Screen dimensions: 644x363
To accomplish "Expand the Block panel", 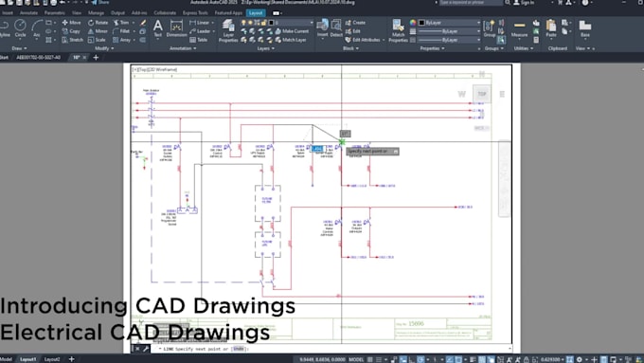I will click(x=350, y=48).
